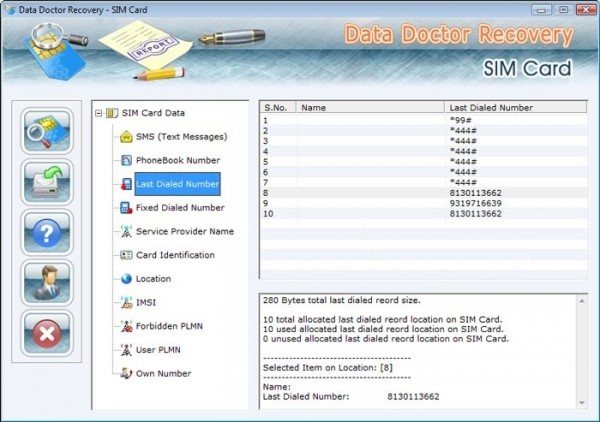Click the app icon in title bar
The height and width of the screenshot is (422, 600).
pos(10,9)
